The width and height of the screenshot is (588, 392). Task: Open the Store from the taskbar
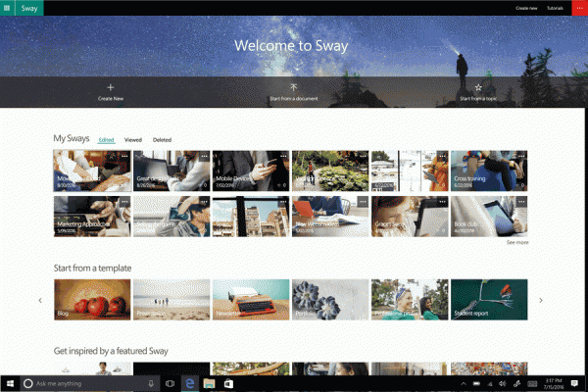pos(228,383)
